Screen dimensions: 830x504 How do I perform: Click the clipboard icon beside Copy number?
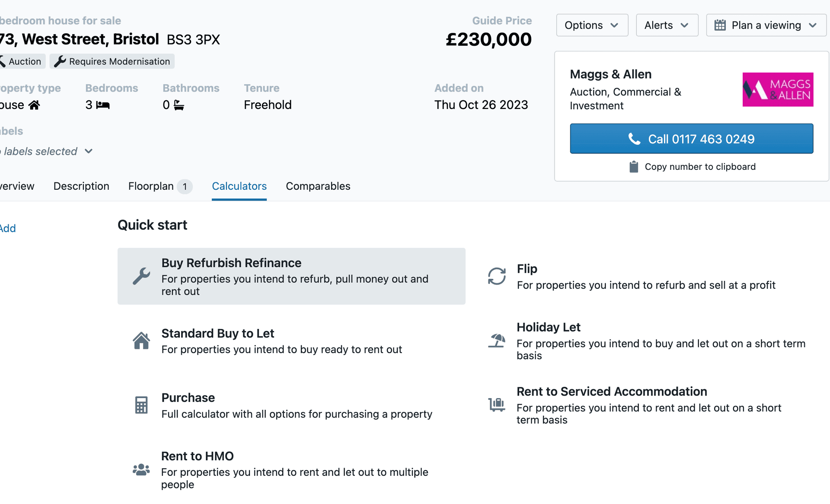634,167
